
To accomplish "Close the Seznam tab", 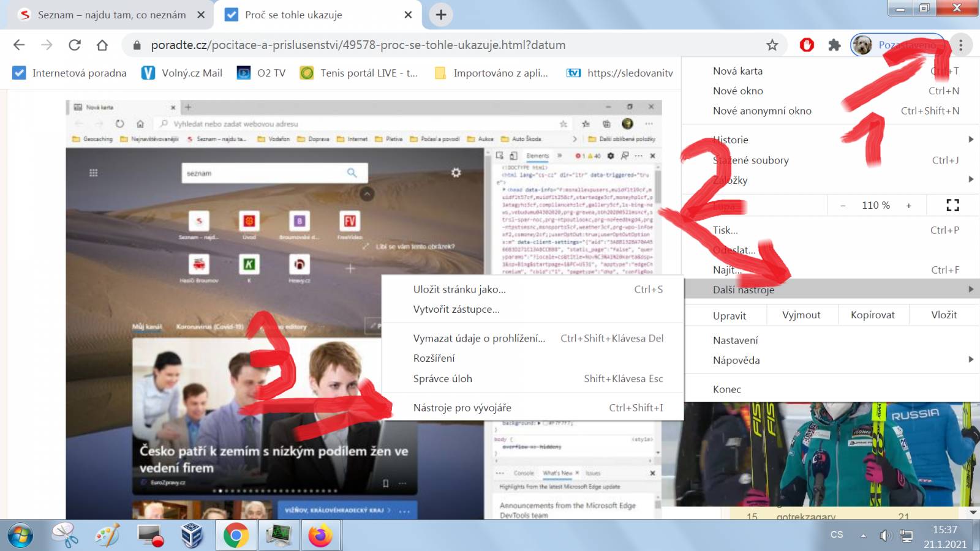I will click(201, 15).
